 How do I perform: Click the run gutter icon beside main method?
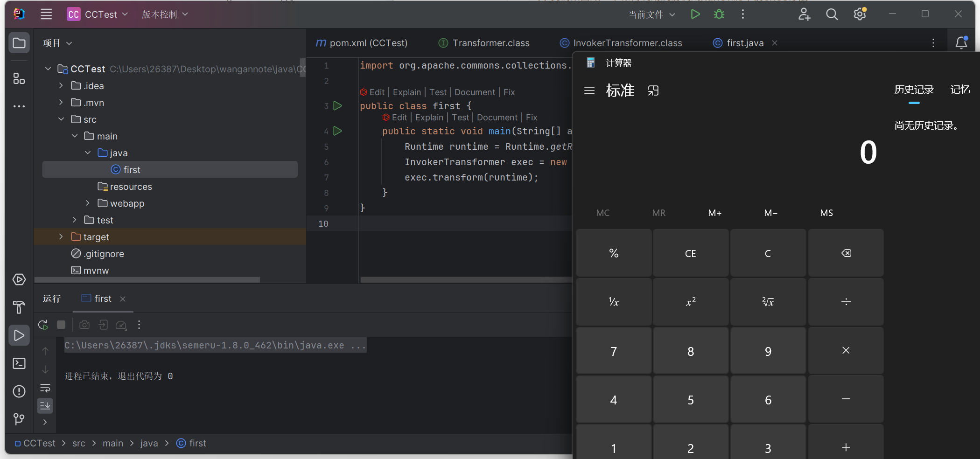coord(338,131)
